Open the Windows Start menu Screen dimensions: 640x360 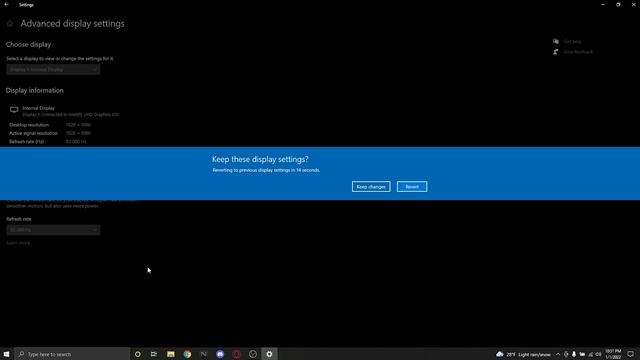coord(6,354)
